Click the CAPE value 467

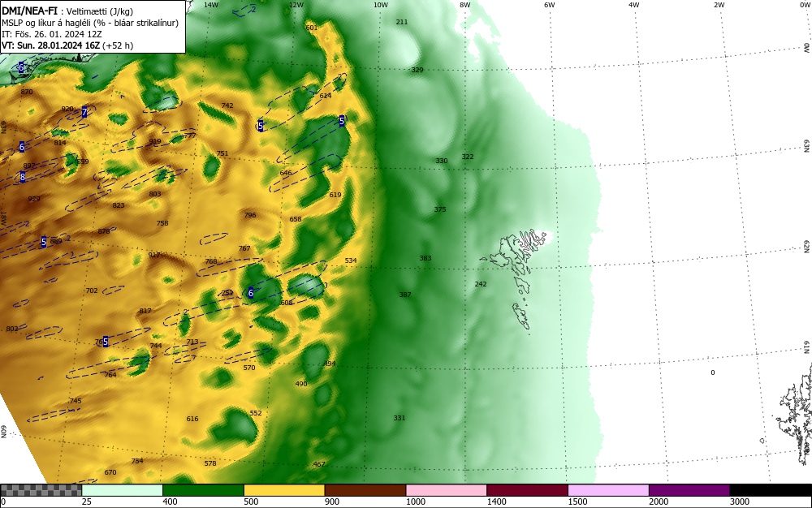coord(319,464)
